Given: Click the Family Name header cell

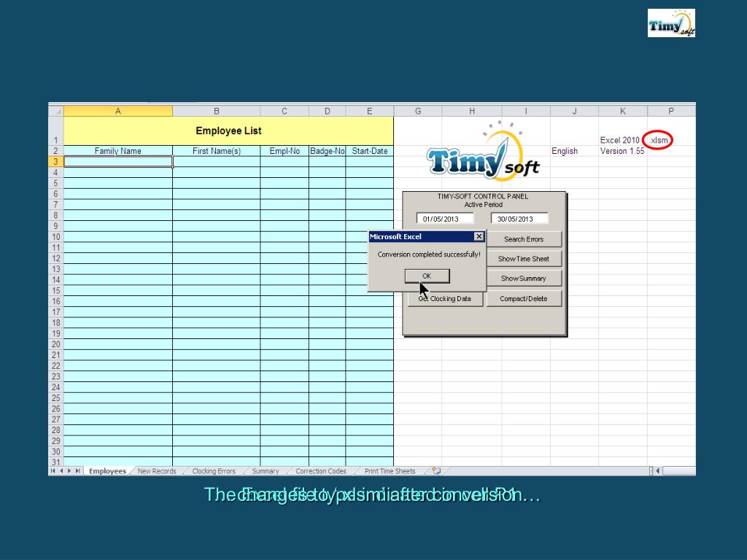Looking at the screenshot, I should 118,151.
